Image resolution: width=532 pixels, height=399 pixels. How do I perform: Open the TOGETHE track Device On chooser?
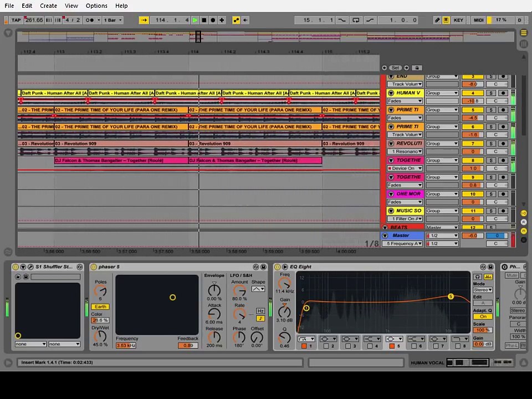pos(405,168)
